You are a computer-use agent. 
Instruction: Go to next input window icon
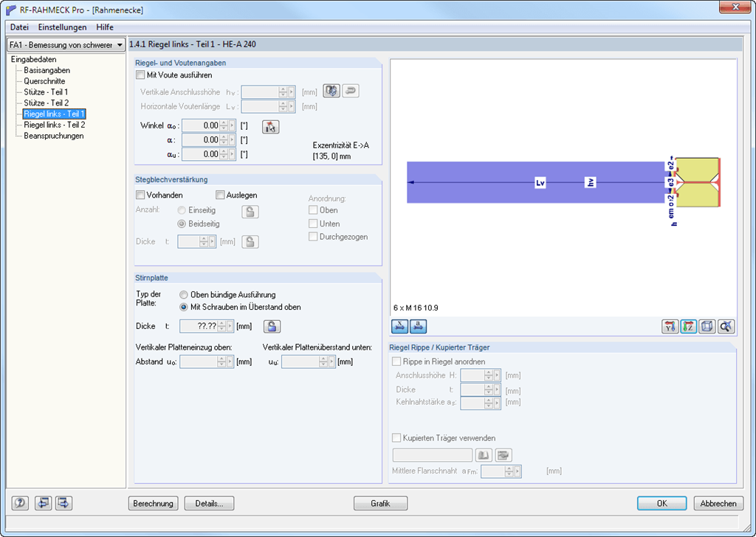[63, 503]
